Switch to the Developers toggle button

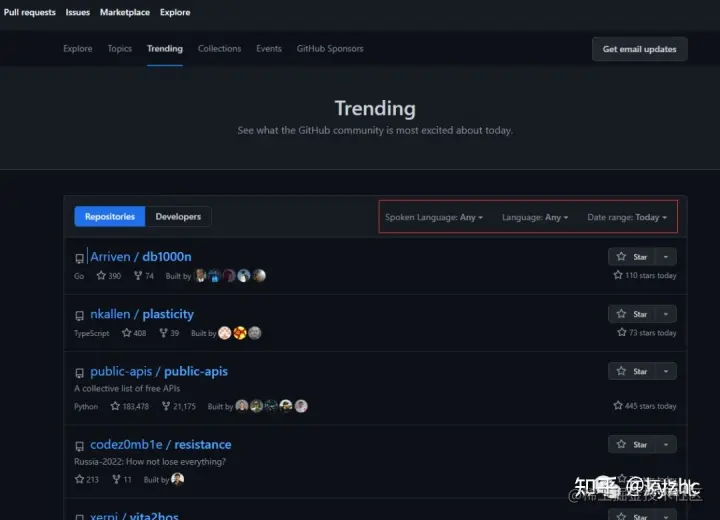tap(178, 216)
